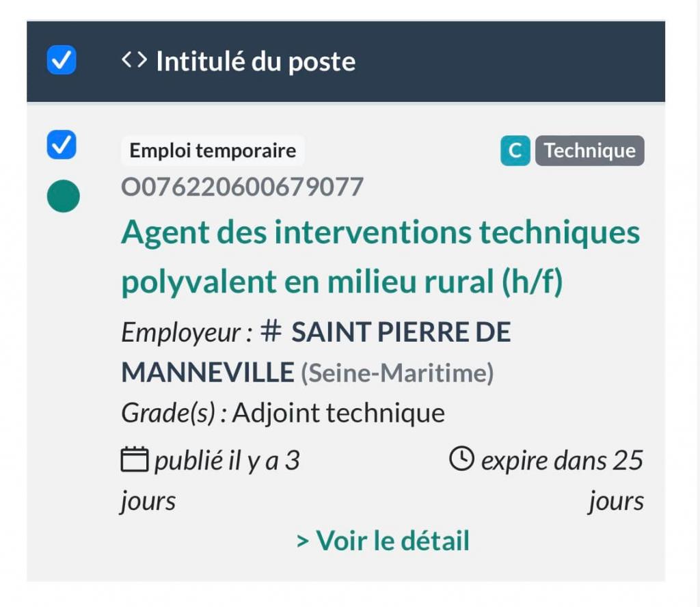Click the sort arrows icon beside Intitulé du poste

133,61
